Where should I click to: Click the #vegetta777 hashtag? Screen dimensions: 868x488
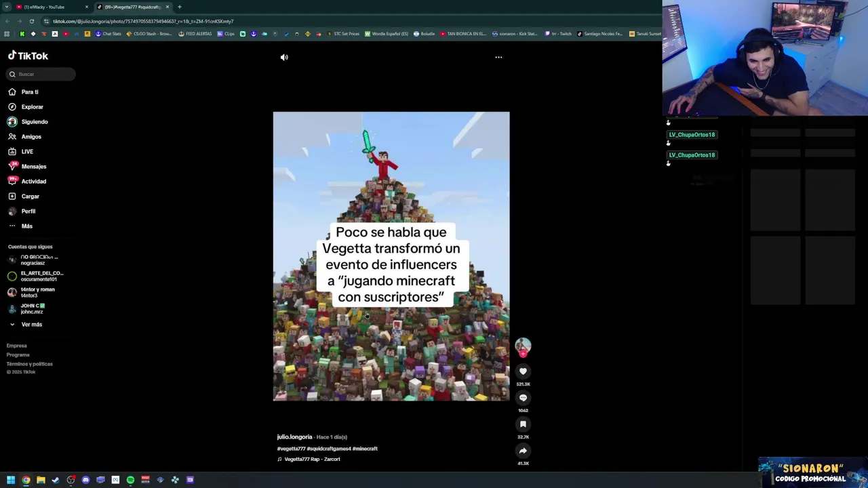(291, 449)
